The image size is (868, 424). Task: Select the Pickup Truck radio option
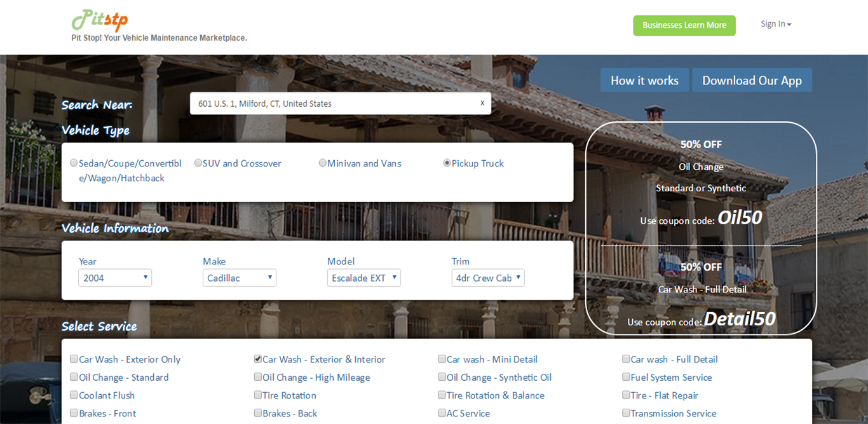pyautogui.click(x=447, y=163)
